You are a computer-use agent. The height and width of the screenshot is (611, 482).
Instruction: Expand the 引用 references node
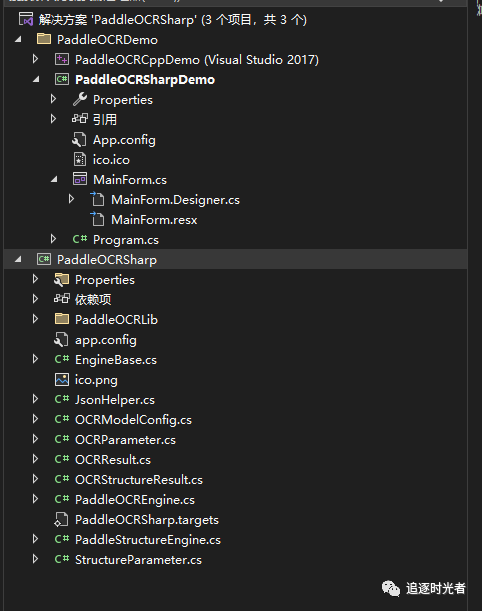(53, 119)
